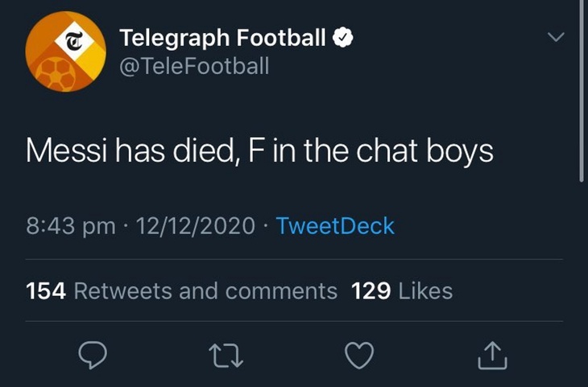Viewport: 588px width, 387px height.
Task: Click the 154 retweet count number
Action: [46, 290]
